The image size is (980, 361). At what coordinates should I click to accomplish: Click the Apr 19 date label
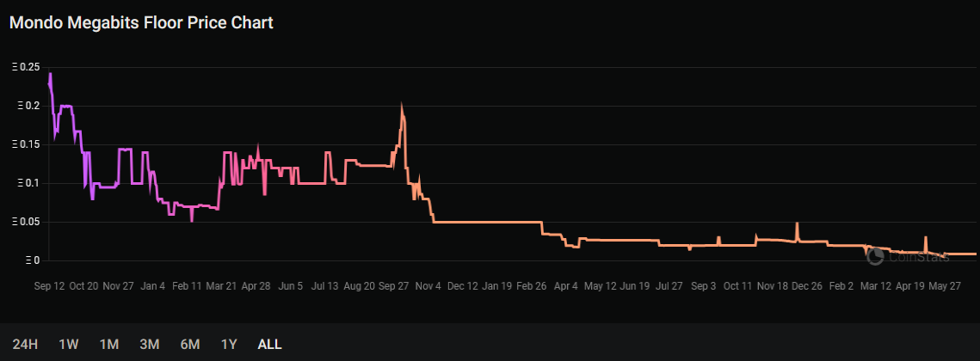[x=910, y=286]
